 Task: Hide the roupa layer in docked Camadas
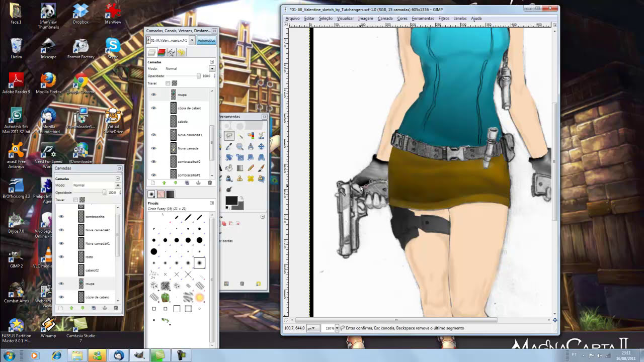pos(153,95)
